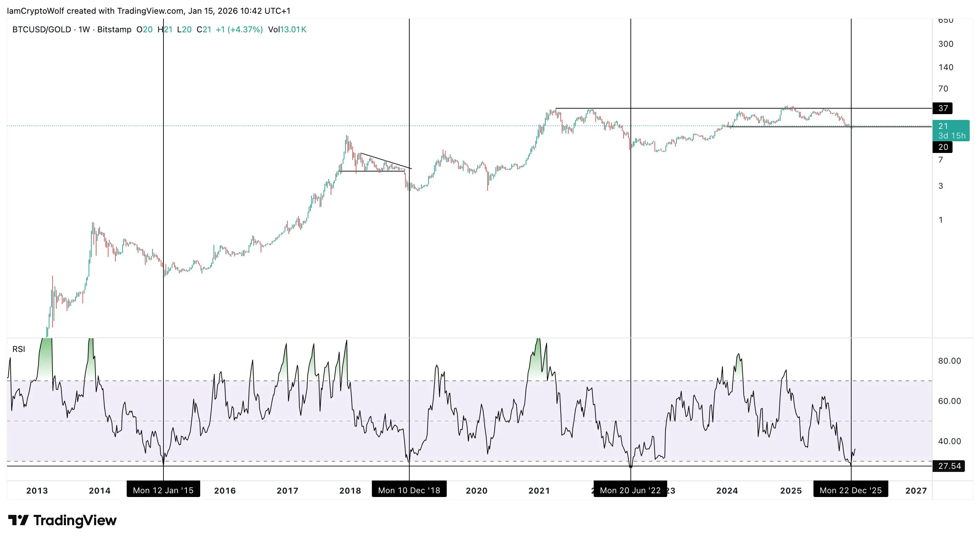Click the 2024 year tick on time axis
Screen dimensions: 980x541
727,491
